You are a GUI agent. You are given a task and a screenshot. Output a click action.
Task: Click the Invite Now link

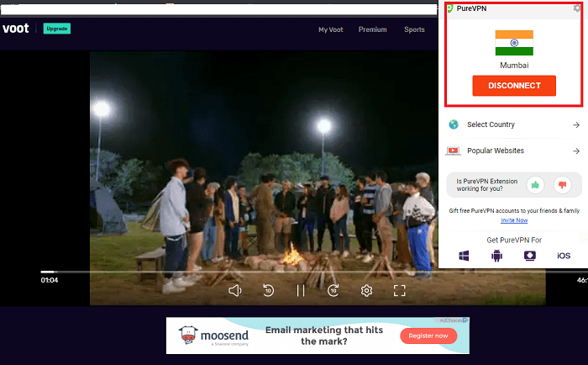point(514,220)
